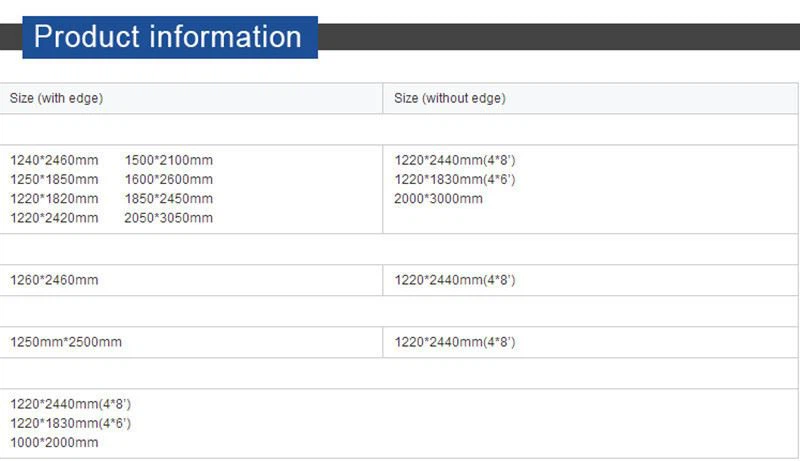Click the 1850*2450mm size entry
Viewport: 800px width, 461px height.
coord(168,198)
